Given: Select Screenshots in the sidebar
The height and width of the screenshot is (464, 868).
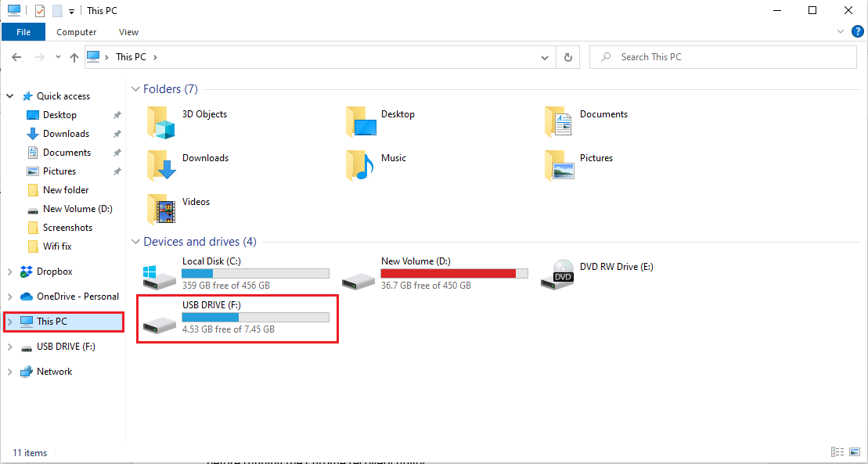Looking at the screenshot, I should (x=67, y=228).
